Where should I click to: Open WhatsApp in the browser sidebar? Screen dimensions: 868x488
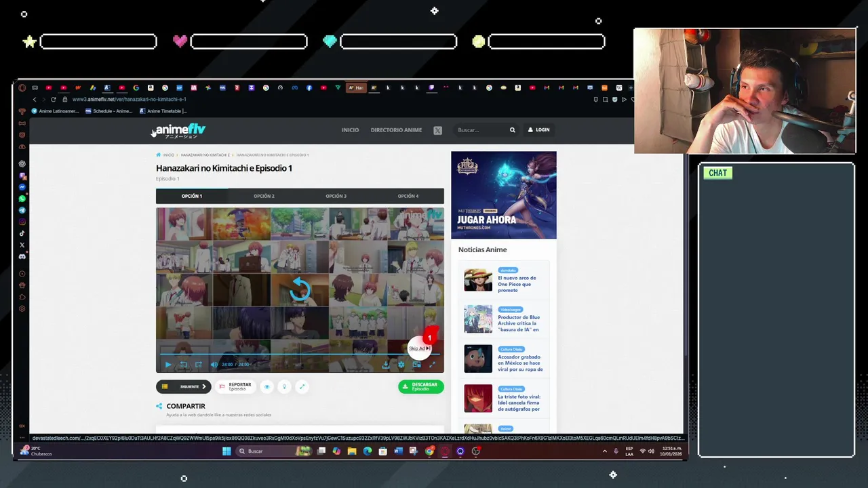[22, 199]
